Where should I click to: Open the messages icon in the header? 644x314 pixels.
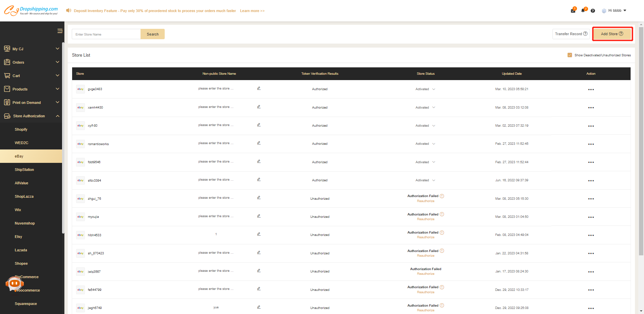(x=573, y=11)
